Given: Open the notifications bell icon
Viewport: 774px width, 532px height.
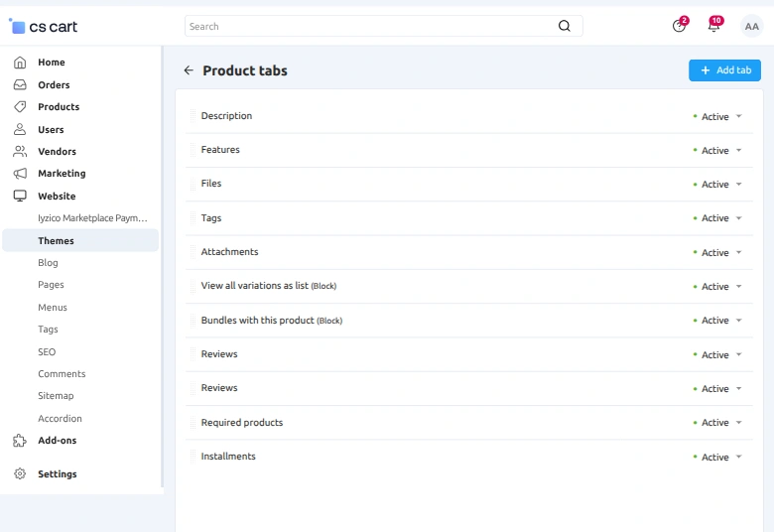Looking at the screenshot, I should click(713, 26).
